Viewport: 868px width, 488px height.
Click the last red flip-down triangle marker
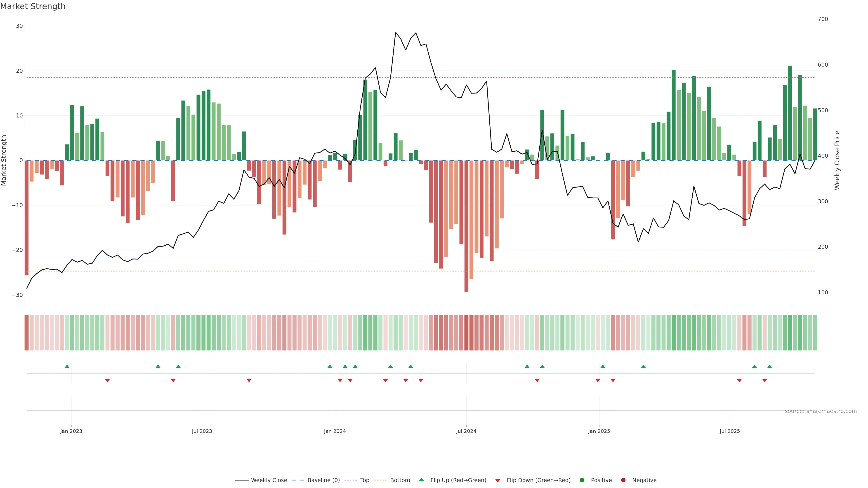[764, 380]
